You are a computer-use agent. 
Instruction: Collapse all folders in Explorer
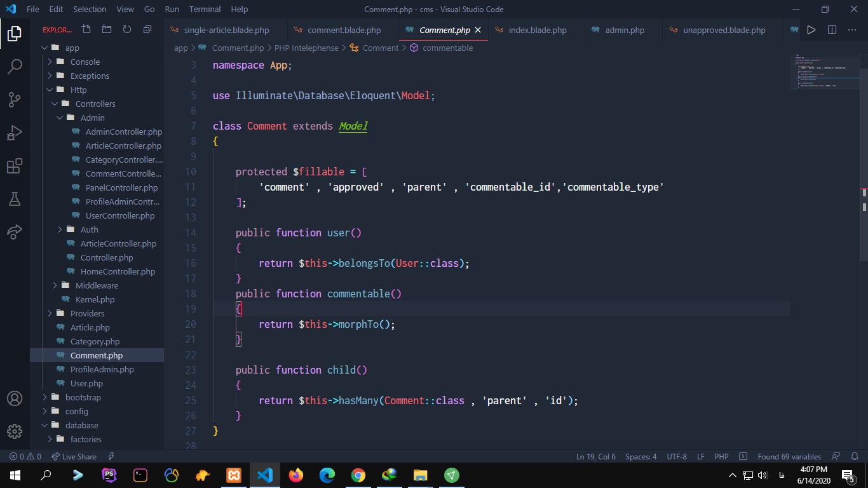point(147,30)
